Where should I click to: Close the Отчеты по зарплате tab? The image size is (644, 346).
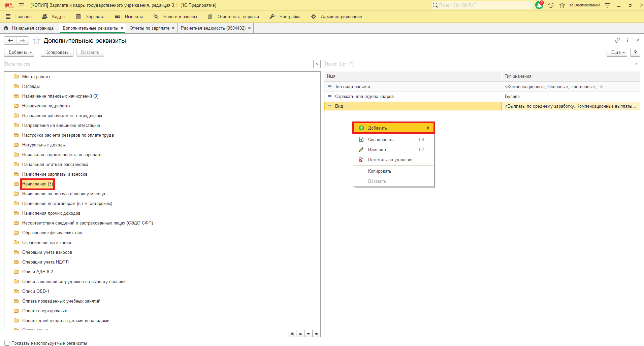pyautogui.click(x=173, y=28)
